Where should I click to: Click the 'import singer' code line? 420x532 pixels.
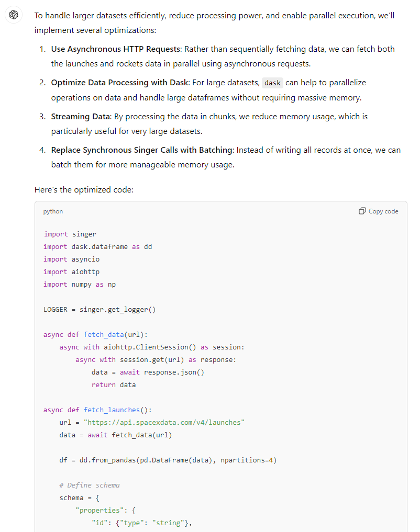tap(70, 234)
